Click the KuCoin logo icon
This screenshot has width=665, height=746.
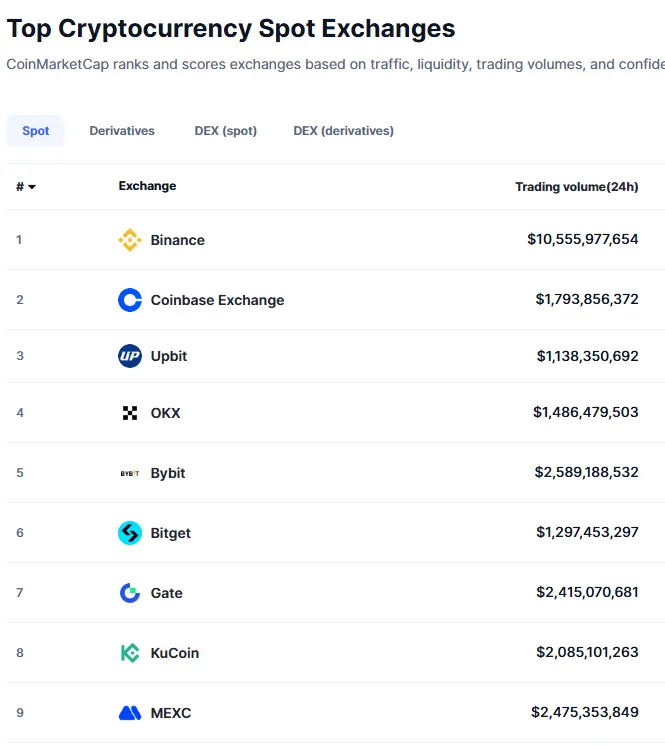click(130, 653)
